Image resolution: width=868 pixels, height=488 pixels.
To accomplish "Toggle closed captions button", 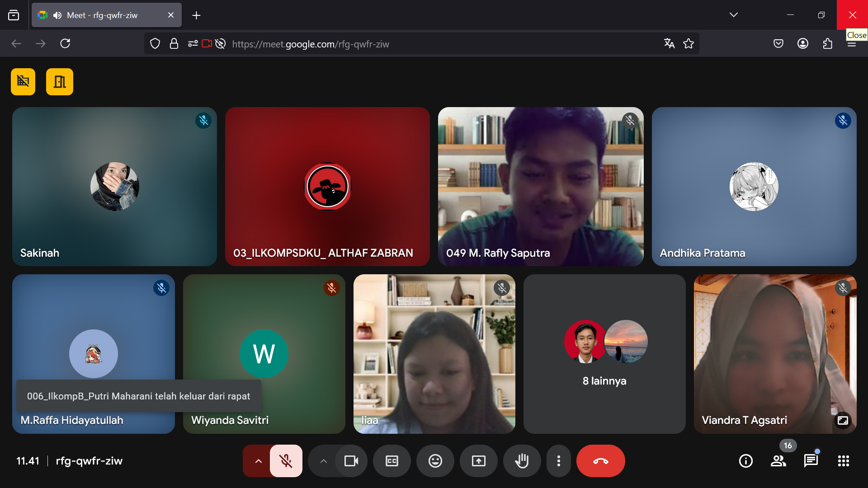I will (x=392, y=461).
